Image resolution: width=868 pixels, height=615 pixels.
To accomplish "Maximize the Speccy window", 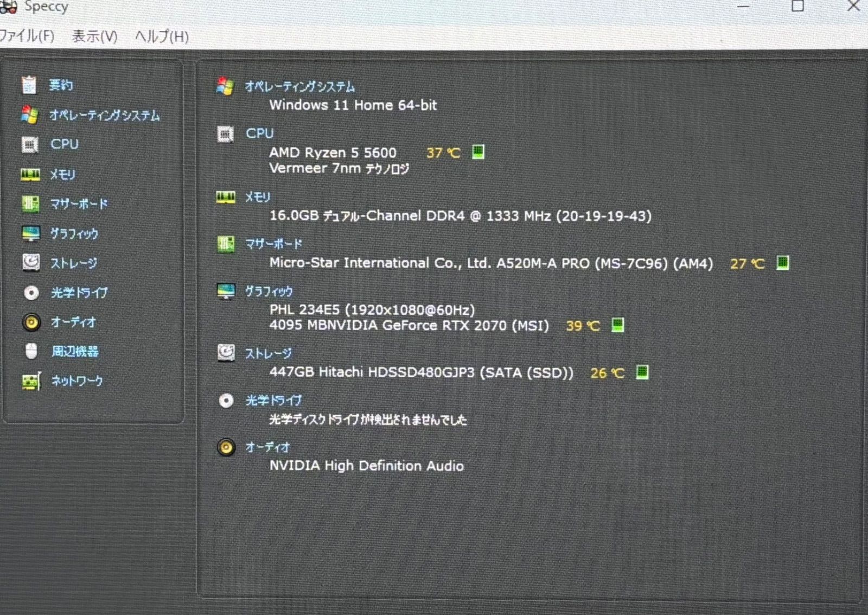I will (797, 6).
